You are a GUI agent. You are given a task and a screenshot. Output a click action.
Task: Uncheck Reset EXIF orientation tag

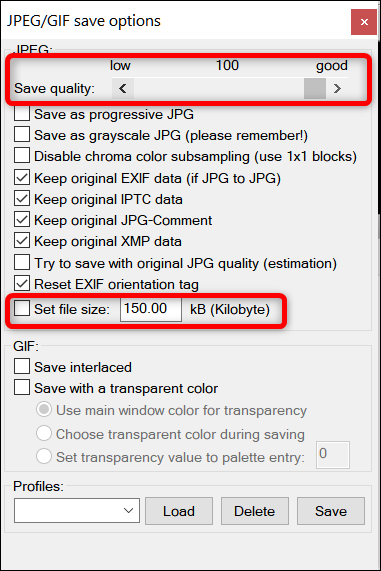pyautogui.click(x=22, y=284)
